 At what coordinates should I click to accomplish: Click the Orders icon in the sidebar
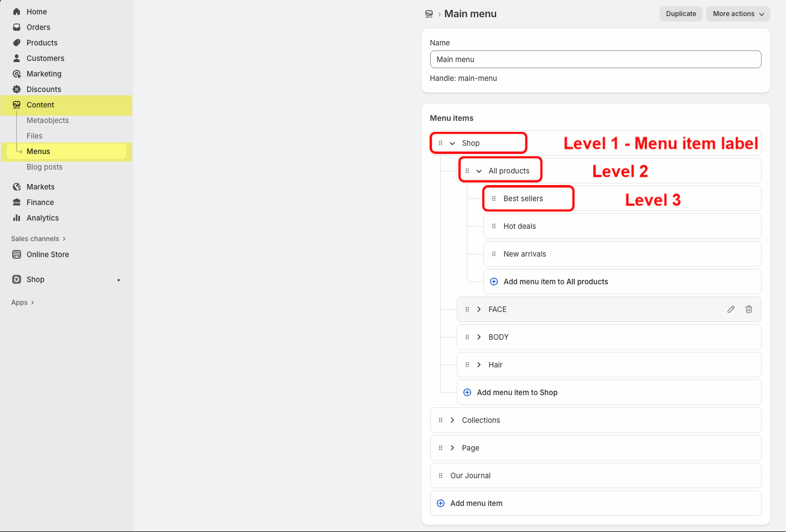[x=17, y=27]
